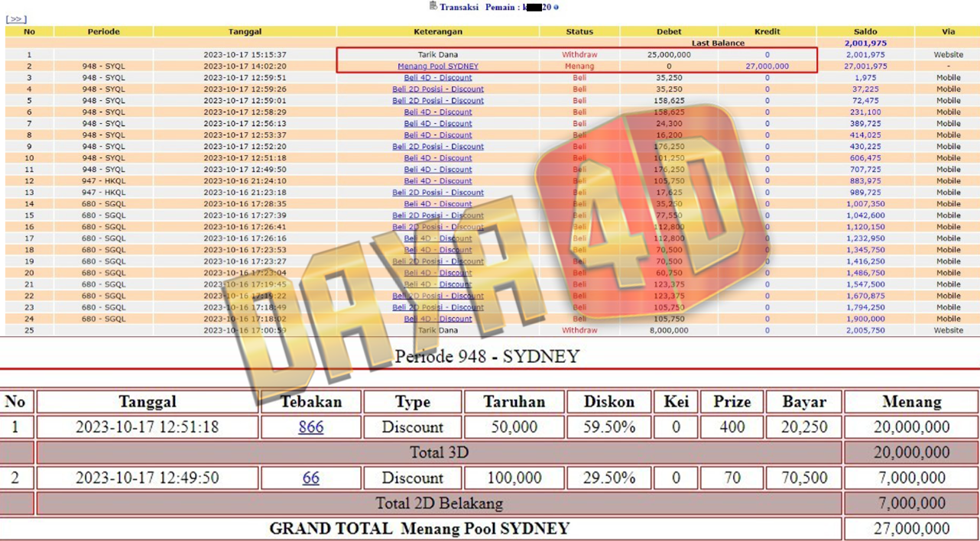Click the Saldo column header
Image resolution: width=980 pixels, height=541 pixels.
pos(865,32)
